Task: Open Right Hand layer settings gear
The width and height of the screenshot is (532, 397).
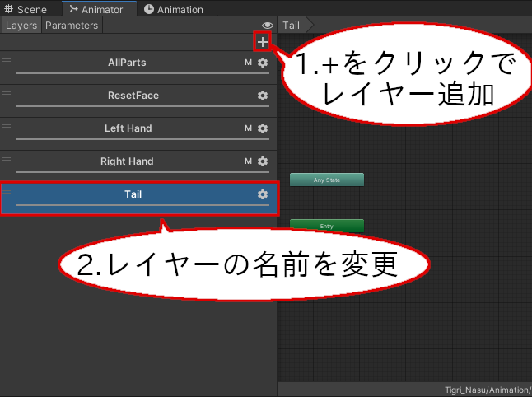Action: [x=262, y=161]
